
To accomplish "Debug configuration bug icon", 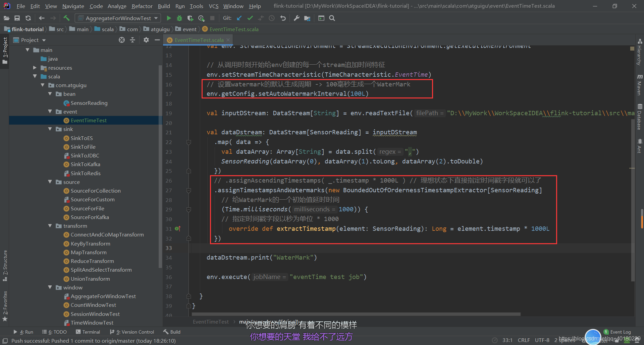I will coord(179,18).
